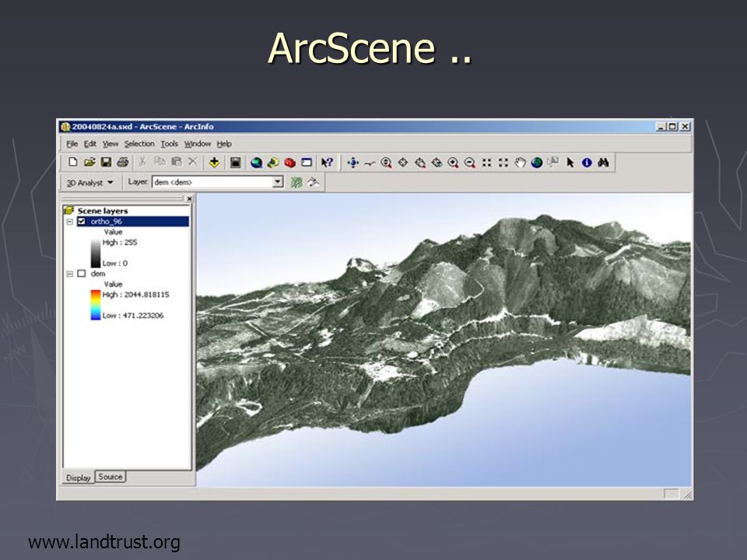Image resolution: width=747 pixels, height=560 pixels.
Task: Open the red ArcToolbox icon
Action: [x=289, y=163]
